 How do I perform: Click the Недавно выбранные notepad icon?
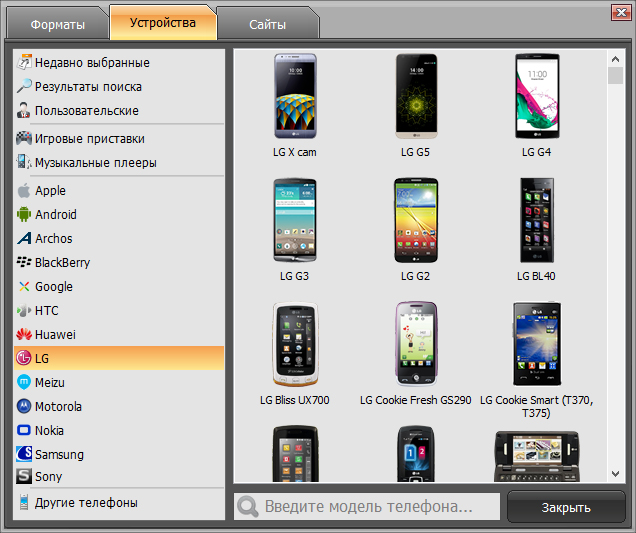pyautogui.click(x=24, y=62)
